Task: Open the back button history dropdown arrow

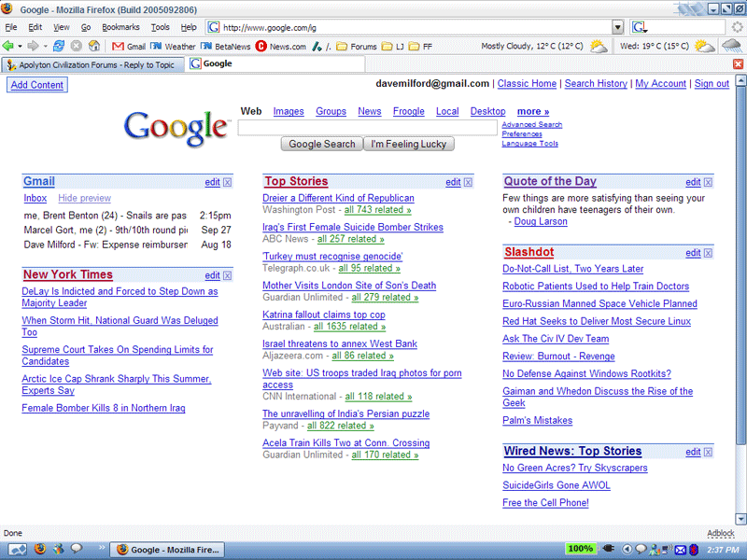Action: [20, 46]
